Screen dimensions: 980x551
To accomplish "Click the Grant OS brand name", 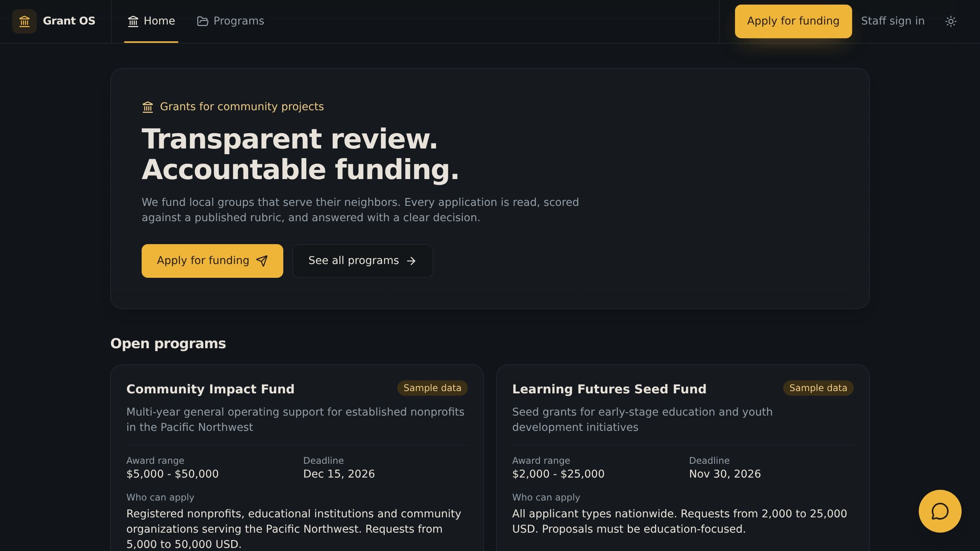I will 69,21.
